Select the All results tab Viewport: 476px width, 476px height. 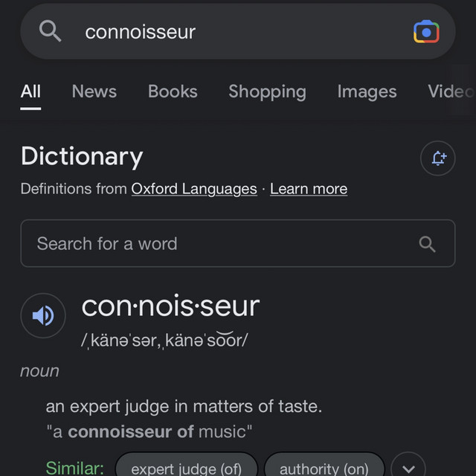(30, 91)
